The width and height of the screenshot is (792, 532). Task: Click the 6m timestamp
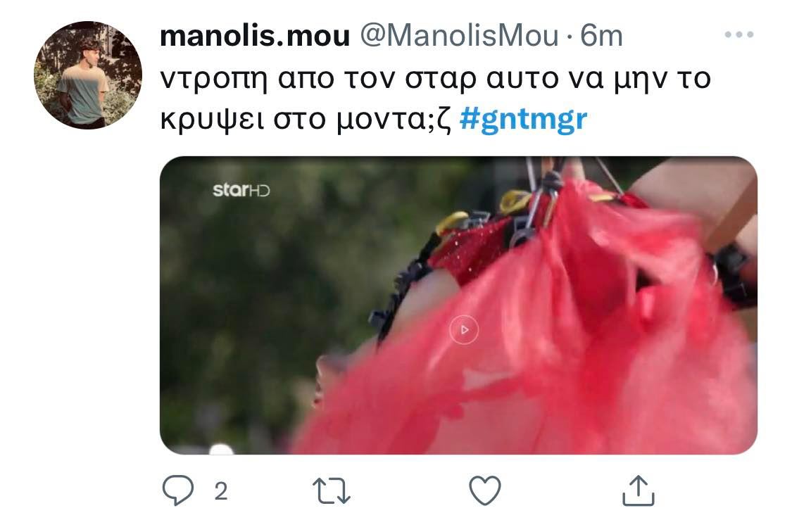click(601, 37)
